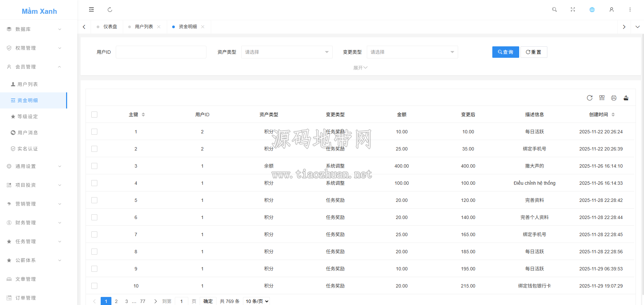Switch to the 用户列表 tab
Viewport: 644px width, 305px height.
click(x=144, y=27)
